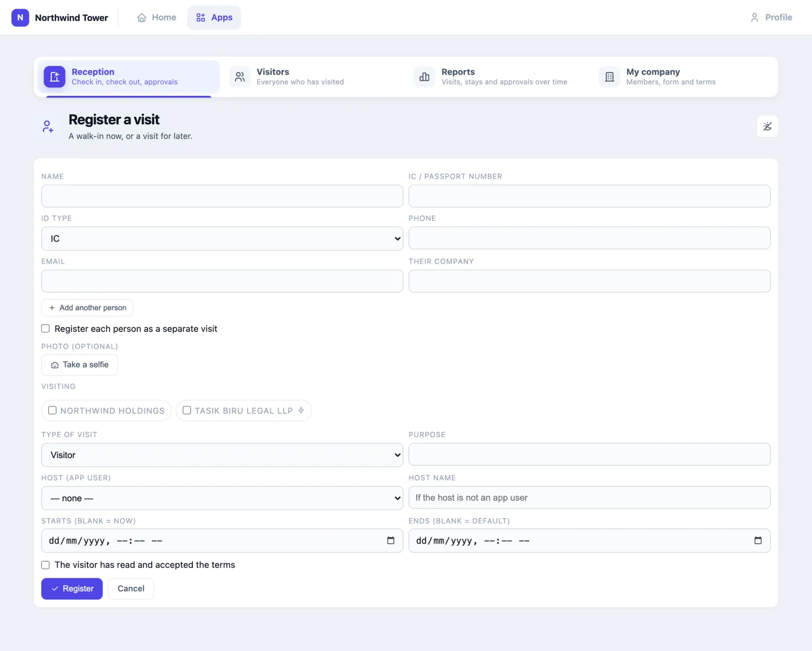Image resolution: width=812 pixels, height=651 pixels.
Task: Open the Visitors tab
Action: [313, 77]
